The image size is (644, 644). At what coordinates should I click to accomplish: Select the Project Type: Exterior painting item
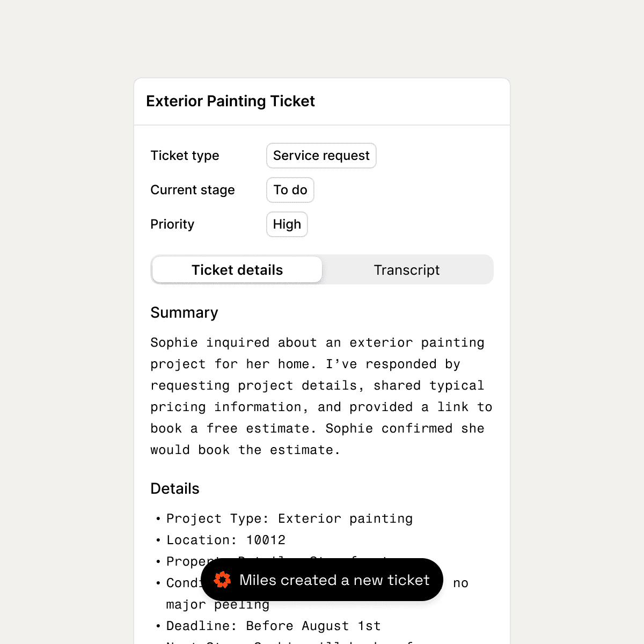(x=289, y=518)
